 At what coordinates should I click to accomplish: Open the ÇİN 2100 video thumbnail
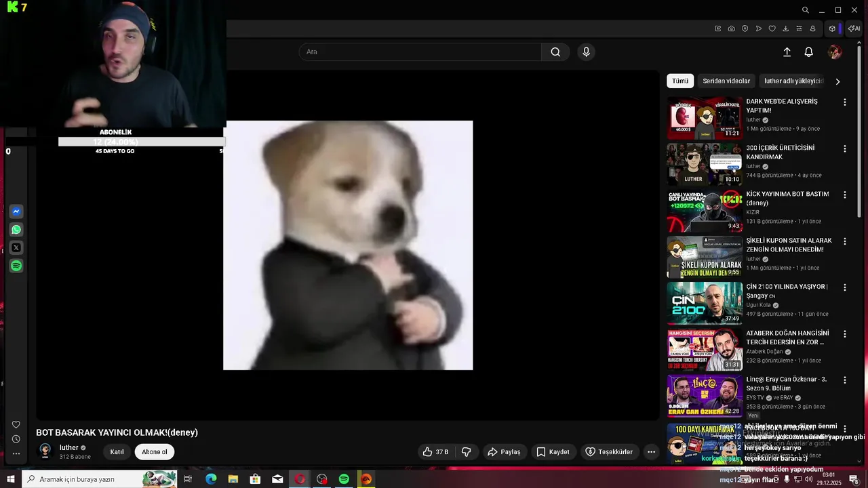pos(705,304)
